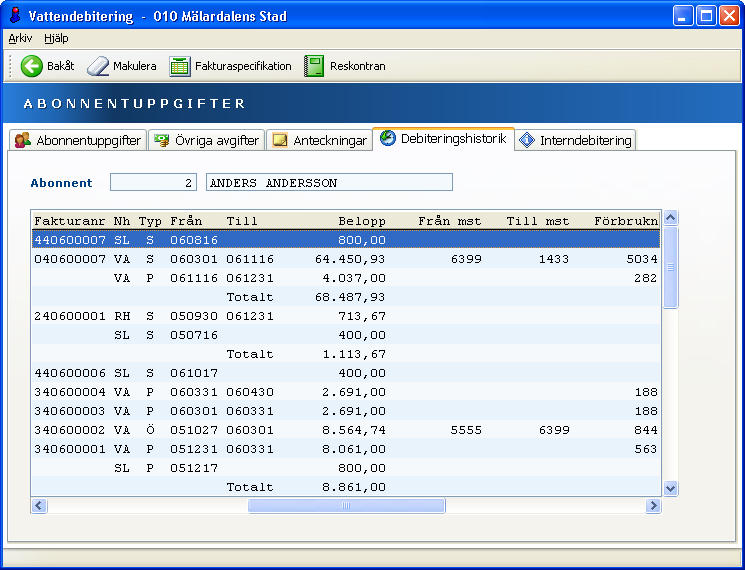745x570 pixels.
Task: Click Till mst value 1433
Action: (x=554, y=259)
